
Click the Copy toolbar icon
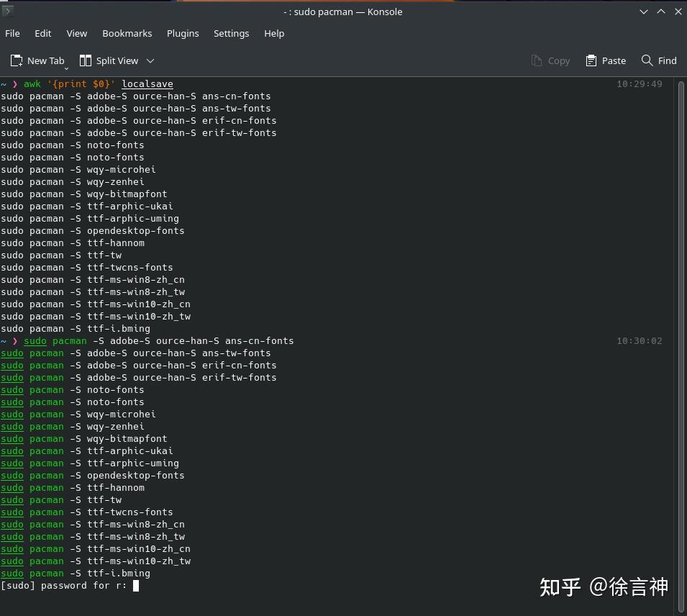click(x=550, y=60)
